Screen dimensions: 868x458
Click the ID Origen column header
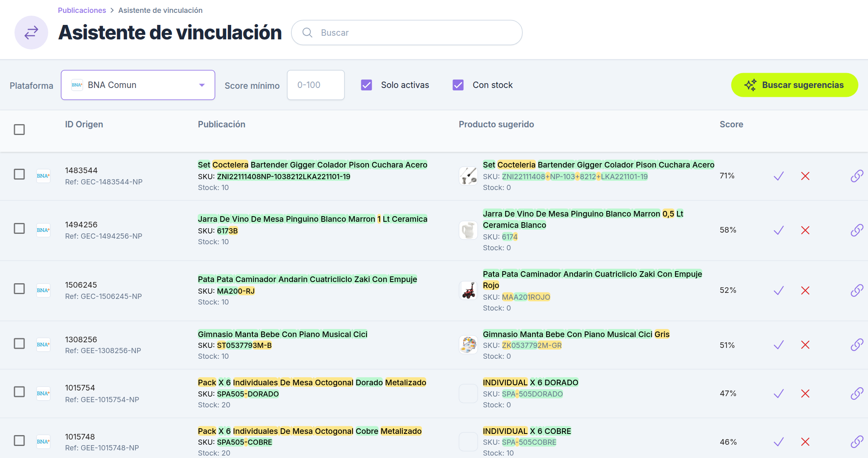(84, 125)
